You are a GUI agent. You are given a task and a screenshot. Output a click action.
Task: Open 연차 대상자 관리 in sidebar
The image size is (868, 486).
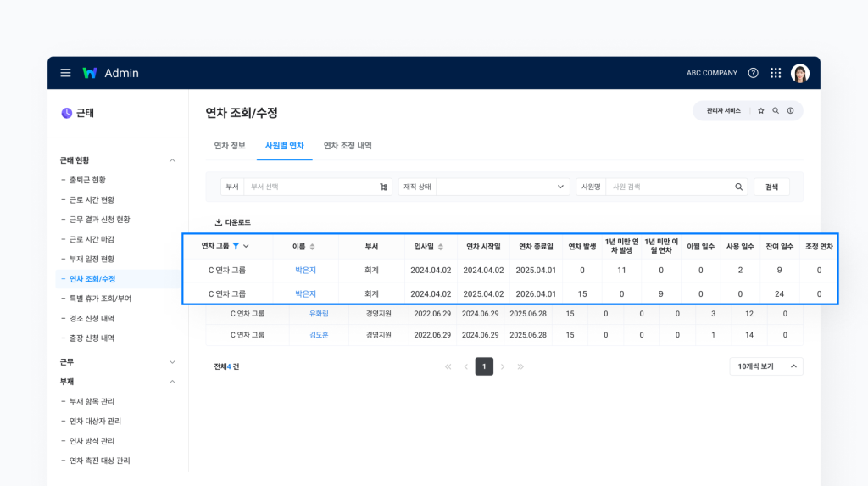tap(95, 422)
